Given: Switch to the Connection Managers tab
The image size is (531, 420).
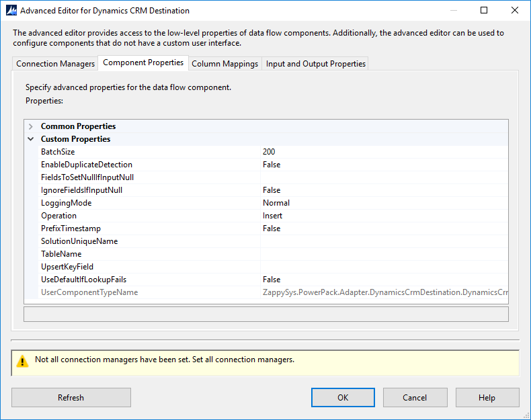Looking at the screenshot, I should click(55, 64).
